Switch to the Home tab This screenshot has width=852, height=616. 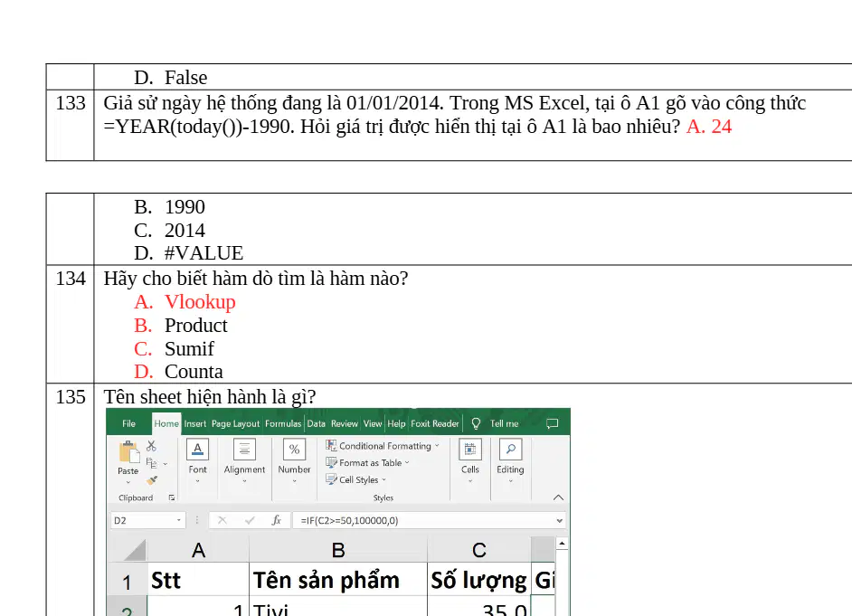(166, 423)
